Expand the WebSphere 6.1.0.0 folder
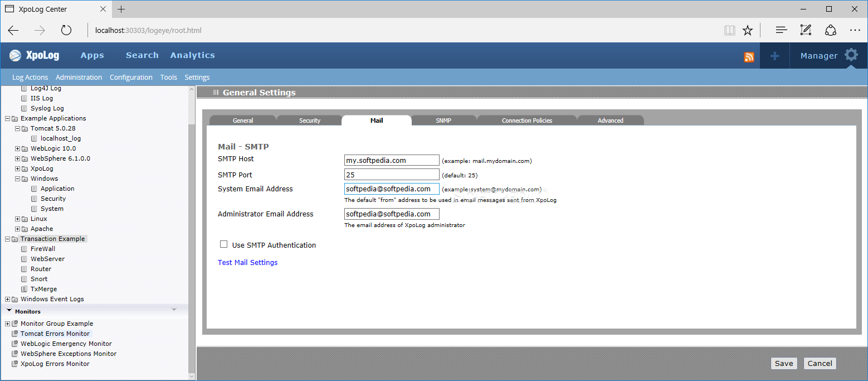The width and height of the screenshot is (868, 381). [18, 158]
